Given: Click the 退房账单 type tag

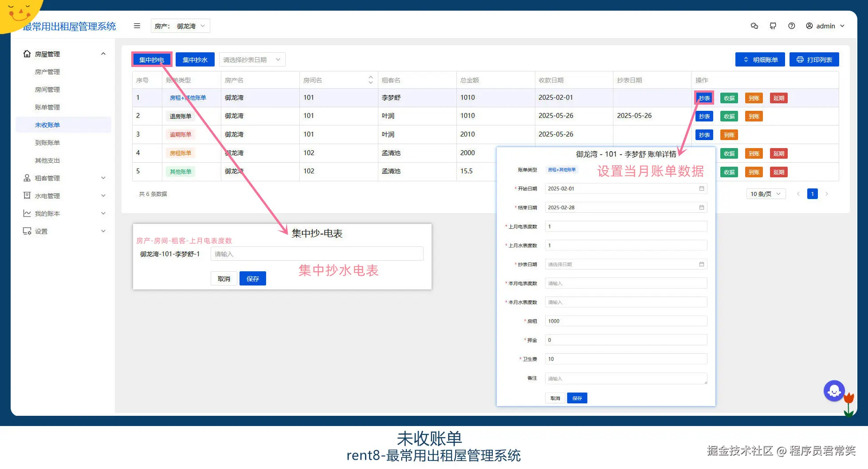Looking at the screenshot, I should click(181, 116).
